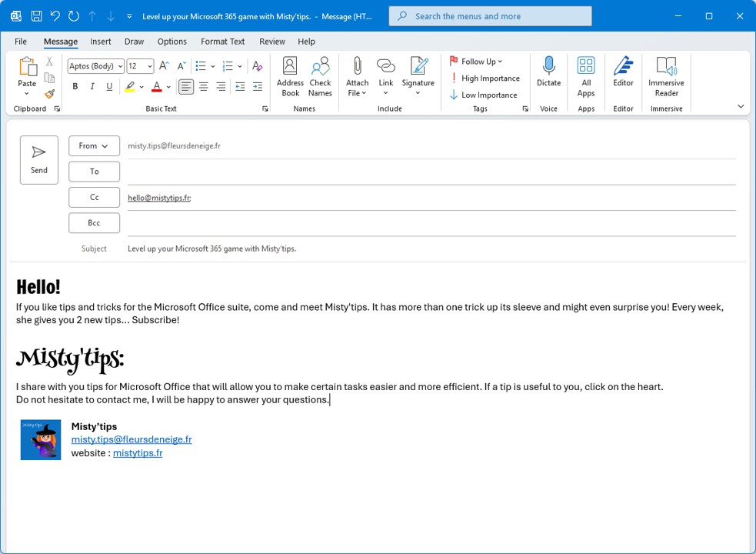Toggle italic formatting
This screenshot has height=554, width=756.
[x=92, y=87]
